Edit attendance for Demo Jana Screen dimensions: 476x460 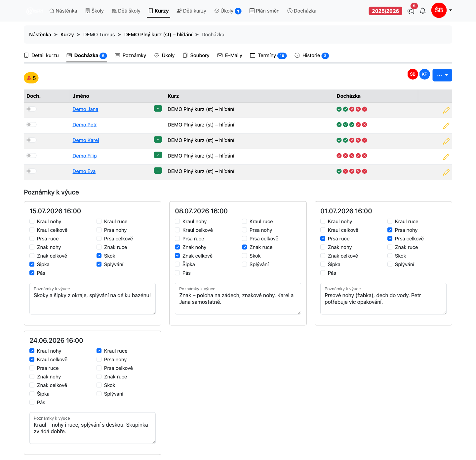(x=446, y=110)
